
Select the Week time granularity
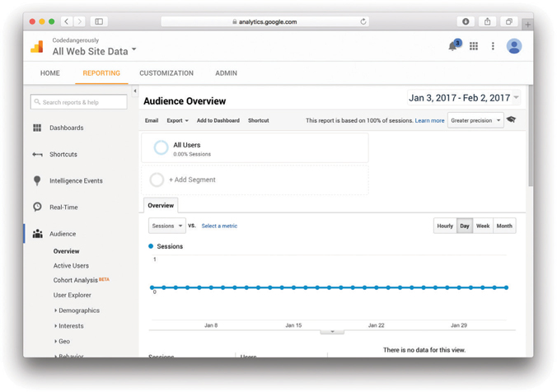(483, 226)
